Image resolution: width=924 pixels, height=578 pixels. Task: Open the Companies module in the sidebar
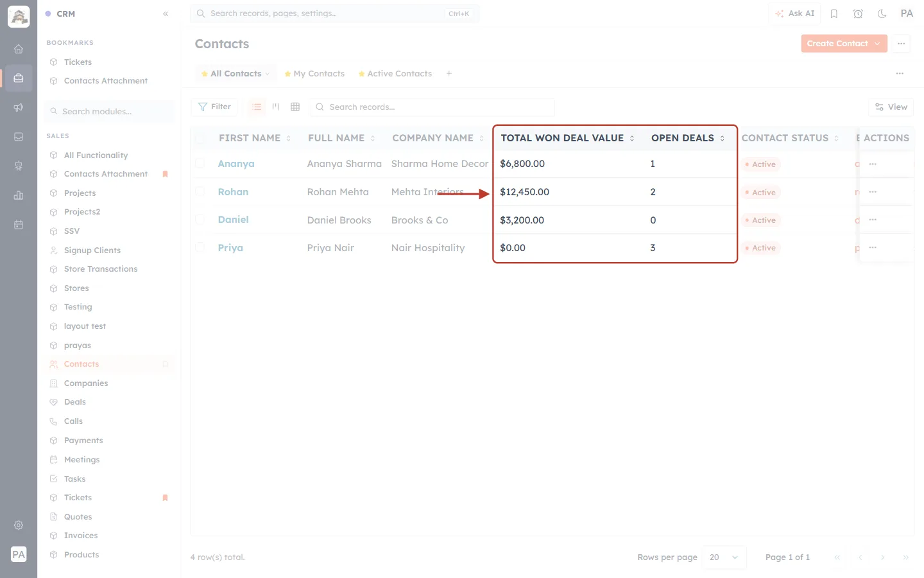[85, 383]
